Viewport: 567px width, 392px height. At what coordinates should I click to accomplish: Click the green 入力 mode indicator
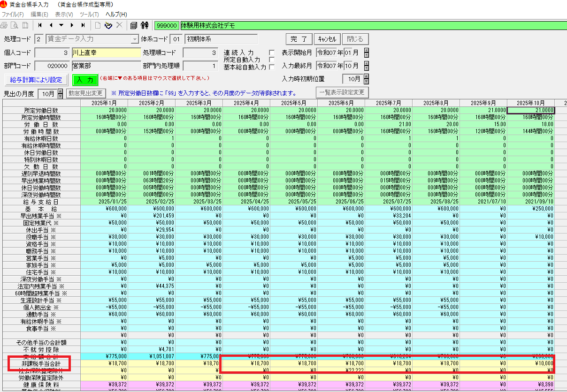click(85, 80)
